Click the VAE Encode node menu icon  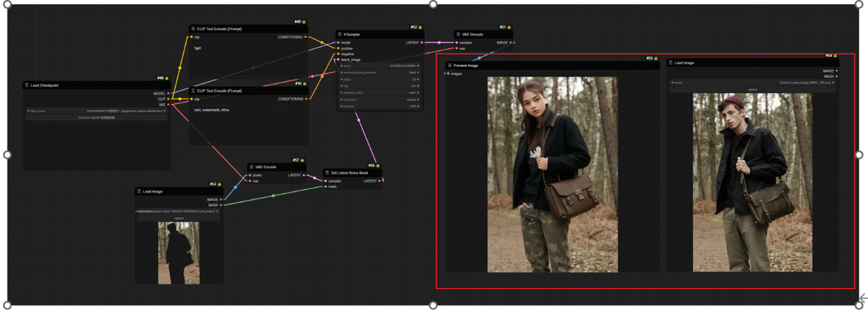coord(251,167)
